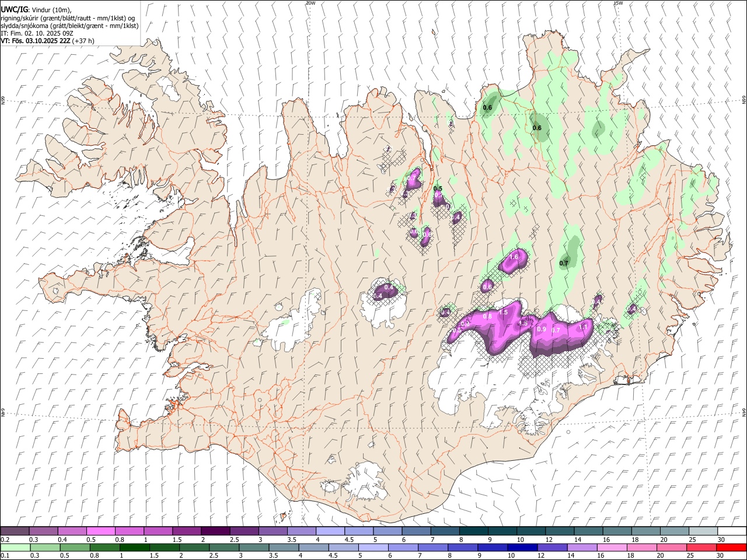
Task: Click the 0.2–0.3 dark mauve snow swatch
Action: tap(15, 531)
